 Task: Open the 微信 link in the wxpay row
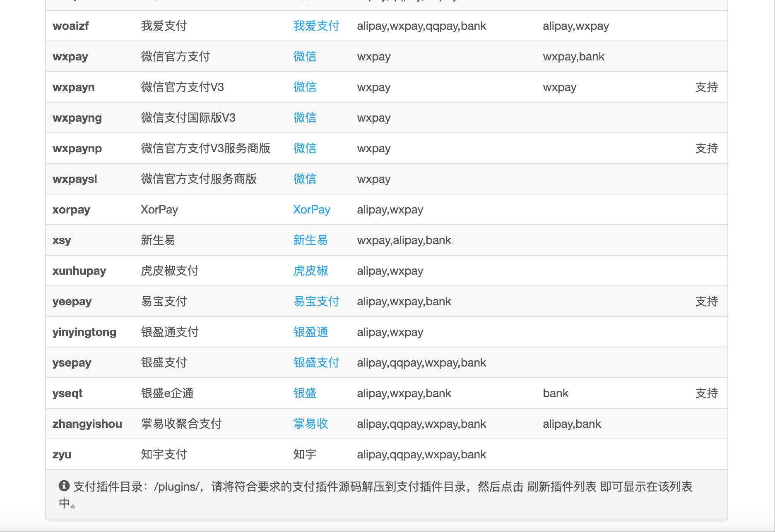304,57
